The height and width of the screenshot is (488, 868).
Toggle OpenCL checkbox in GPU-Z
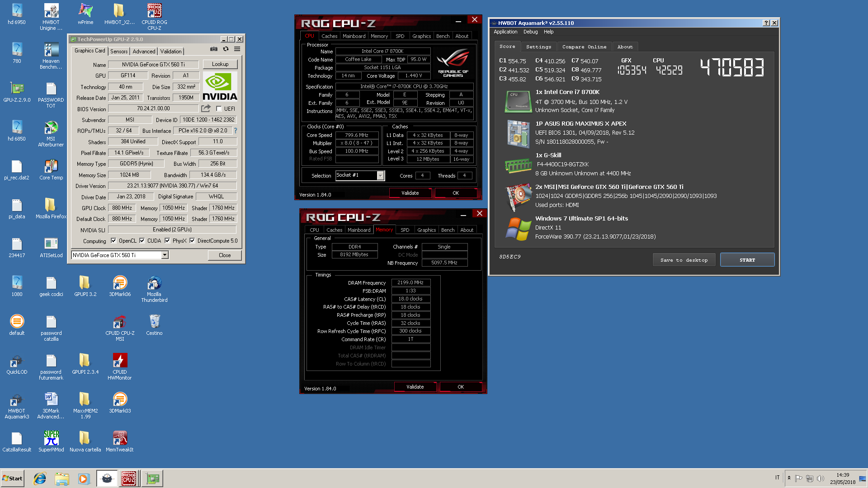tap(113, 241)
